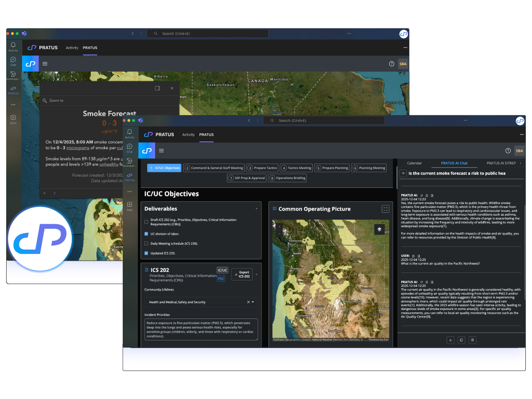Screen dimensions: 532x399
Task: Click into the Incident Priorities text box
Action: tap(201, 329)
